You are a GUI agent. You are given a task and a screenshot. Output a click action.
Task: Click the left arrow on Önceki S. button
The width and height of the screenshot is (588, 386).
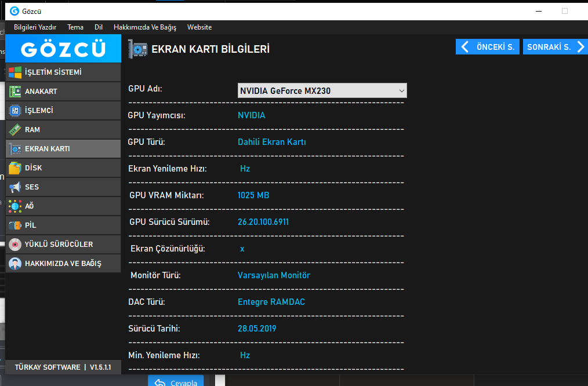(465, 47)
